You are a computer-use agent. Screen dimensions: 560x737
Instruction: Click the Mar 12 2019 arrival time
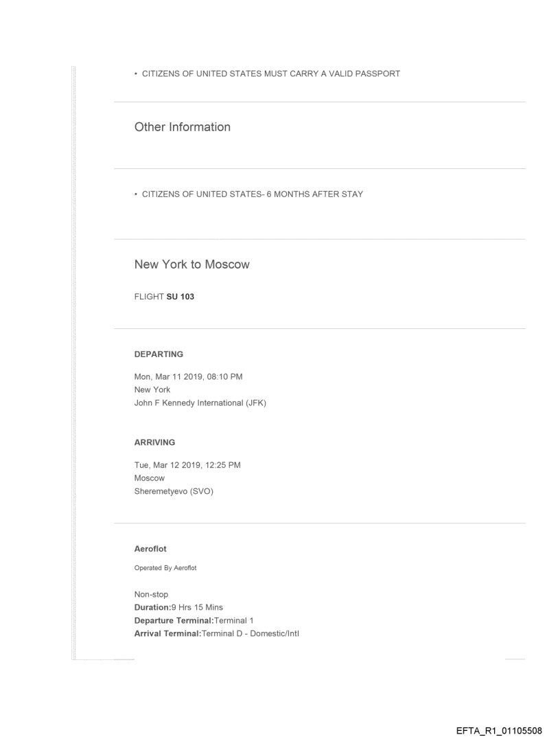187,465
